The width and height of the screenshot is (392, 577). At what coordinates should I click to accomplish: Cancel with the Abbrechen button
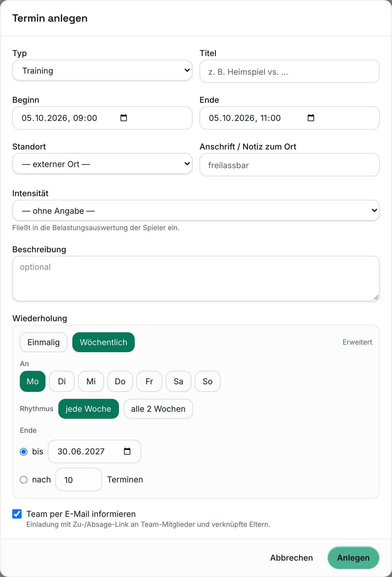[292, 558]
